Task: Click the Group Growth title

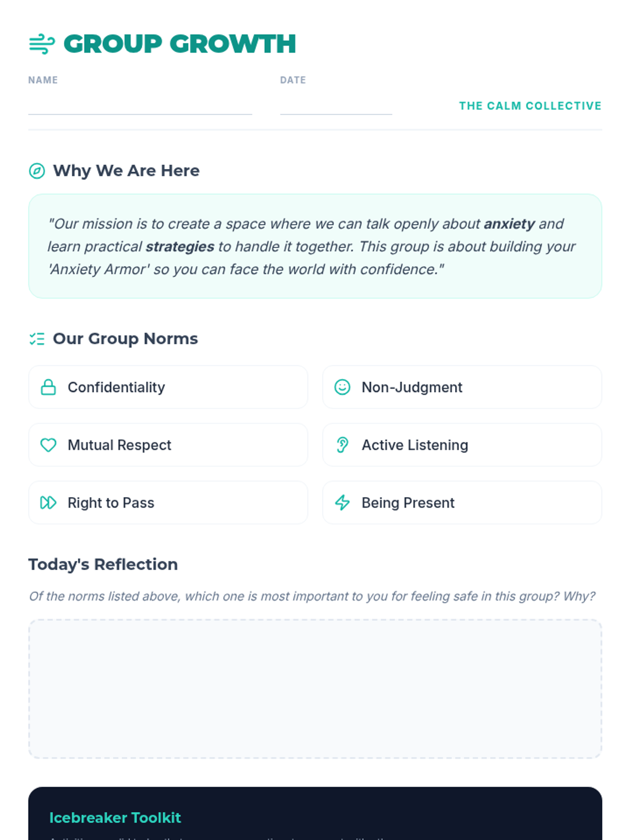Action: (180, 44)
